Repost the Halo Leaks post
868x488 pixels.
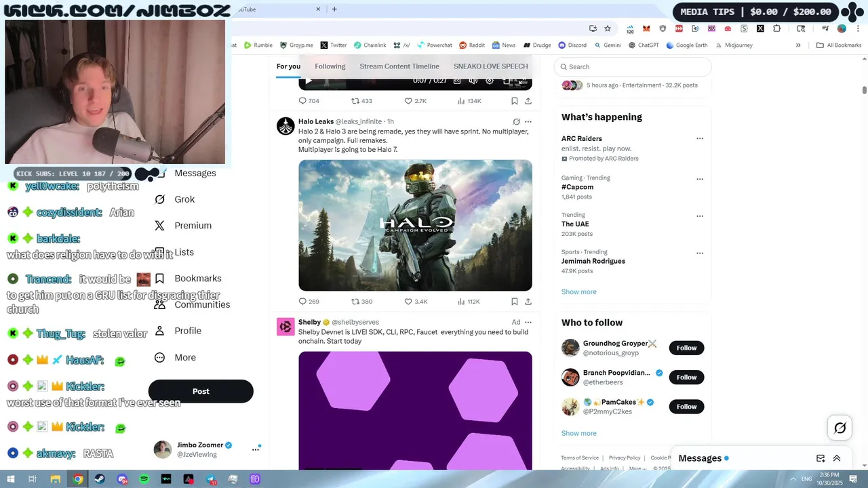[x=361, y=302]
